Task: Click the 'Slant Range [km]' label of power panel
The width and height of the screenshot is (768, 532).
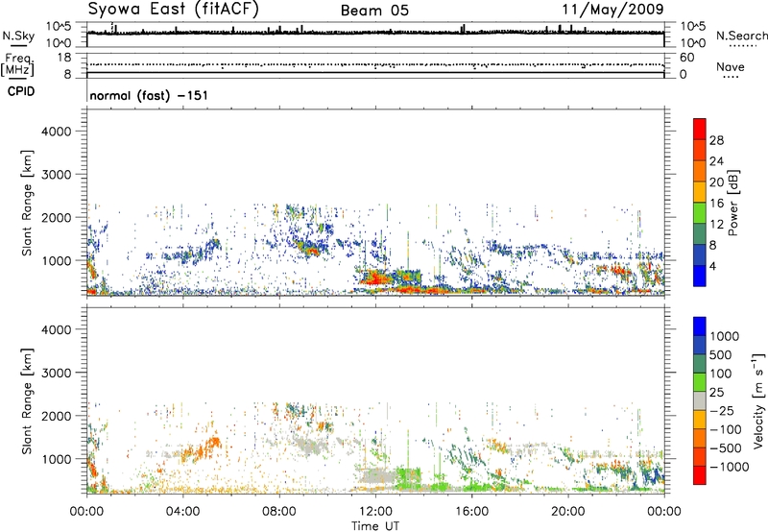Action: [27, 203]
